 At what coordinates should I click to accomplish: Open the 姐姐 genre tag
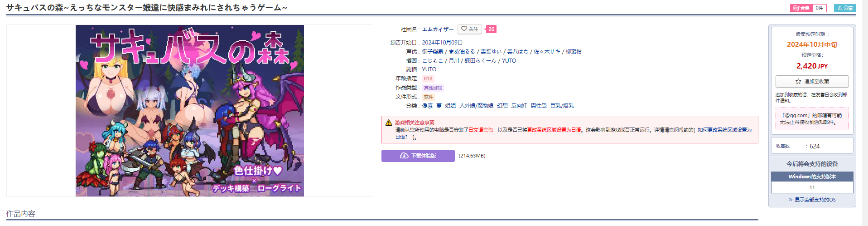[450, 106]
